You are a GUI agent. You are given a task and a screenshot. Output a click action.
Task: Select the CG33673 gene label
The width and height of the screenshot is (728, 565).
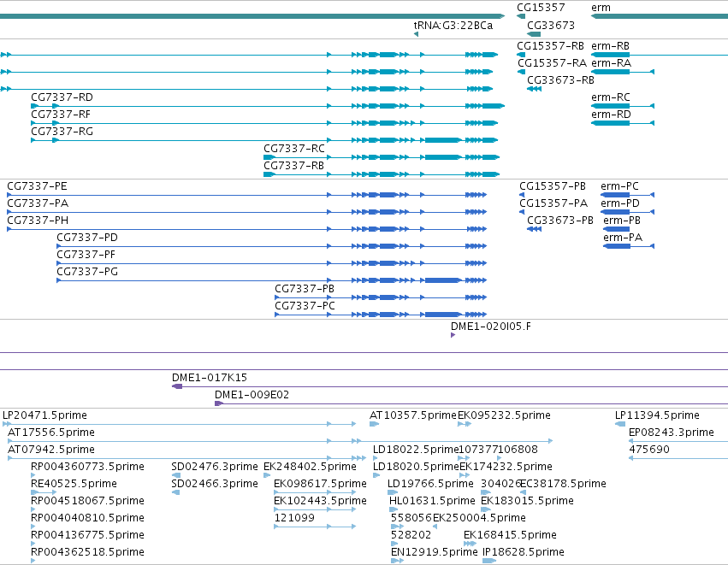(551, 25)
